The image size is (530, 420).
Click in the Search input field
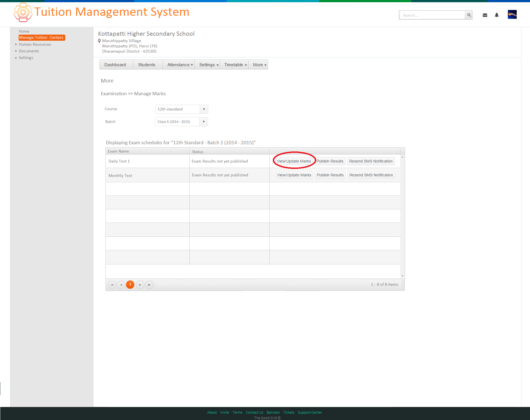[x=432, y=15]
